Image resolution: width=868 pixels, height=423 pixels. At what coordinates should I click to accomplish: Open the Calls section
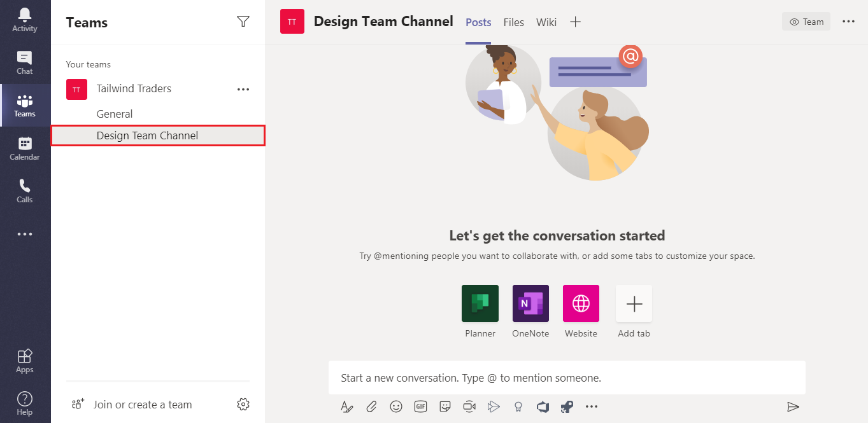point(25,191)
